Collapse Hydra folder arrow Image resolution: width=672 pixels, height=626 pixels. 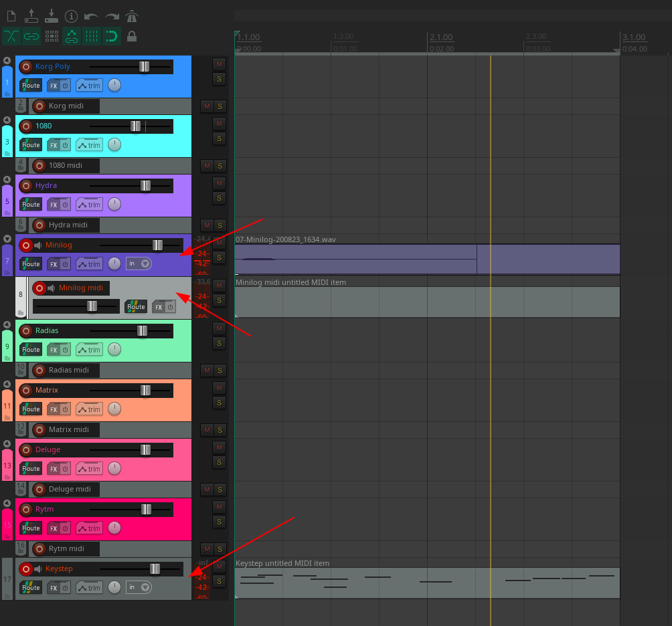tap(7, 179)
